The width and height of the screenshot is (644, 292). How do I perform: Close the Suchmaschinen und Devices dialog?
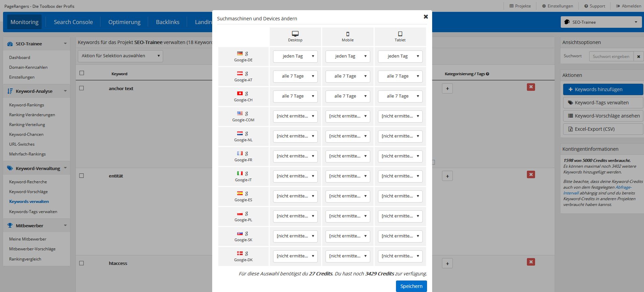(426, 17)
